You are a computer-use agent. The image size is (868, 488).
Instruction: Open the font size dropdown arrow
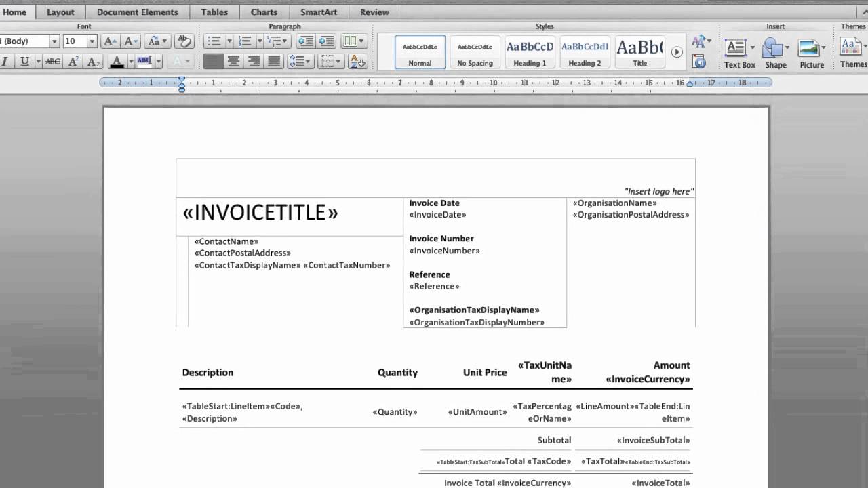click(92, 41)
